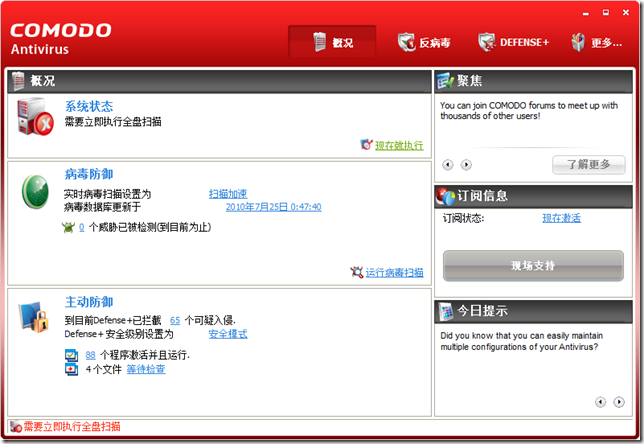Open the DEFENSE+ tab
This screenshot has height=444, width=644.
coord(513,42)
